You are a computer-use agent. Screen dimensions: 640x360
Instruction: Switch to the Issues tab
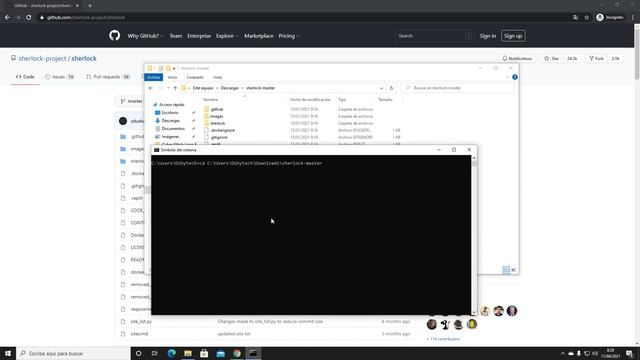pos(60,77)
